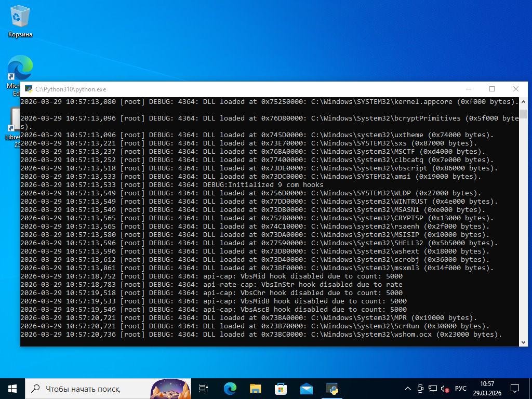Open the notification center icon
This screenshot has height=399, width=532.
[515, 388]
